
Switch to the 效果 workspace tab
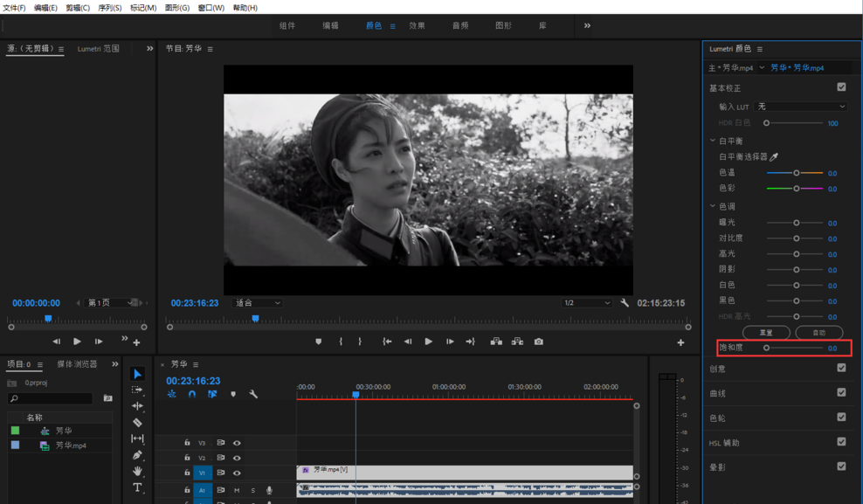pyautogui.click(x=418, y=25)
